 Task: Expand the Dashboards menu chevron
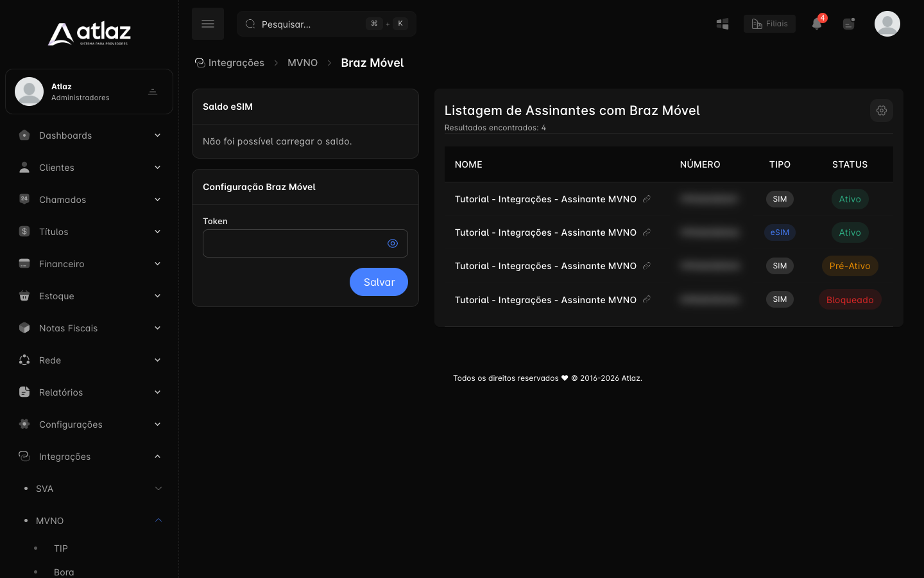coord(157,135)
